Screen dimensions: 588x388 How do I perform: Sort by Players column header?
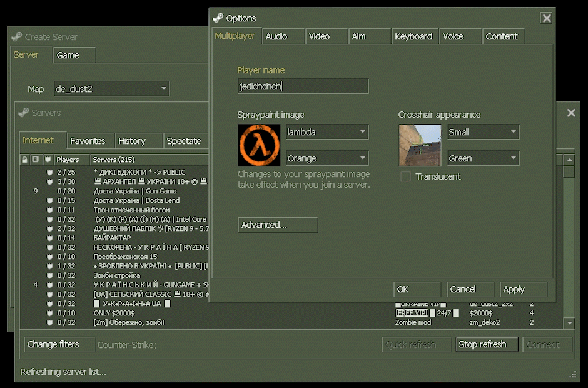click(x=72, y=160)
